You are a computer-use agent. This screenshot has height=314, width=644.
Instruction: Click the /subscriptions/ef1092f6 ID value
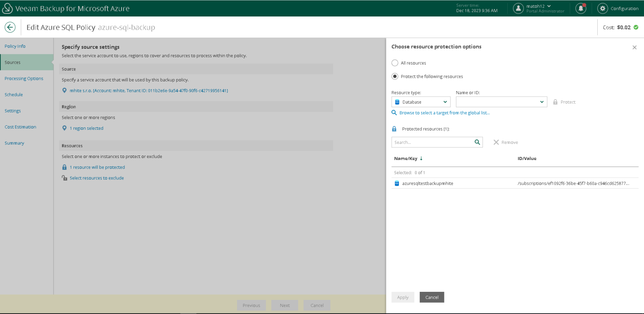(574, 183)
